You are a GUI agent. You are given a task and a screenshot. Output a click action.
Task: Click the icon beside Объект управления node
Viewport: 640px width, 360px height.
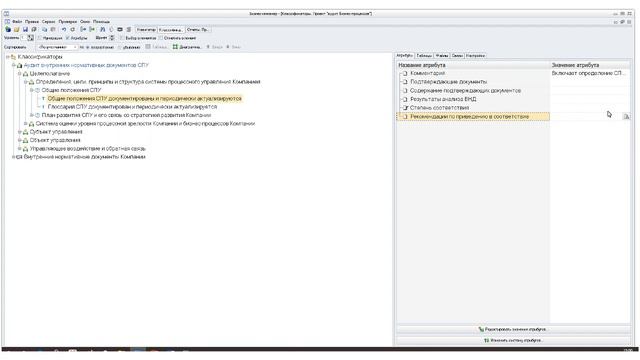[x=25, y=140]
